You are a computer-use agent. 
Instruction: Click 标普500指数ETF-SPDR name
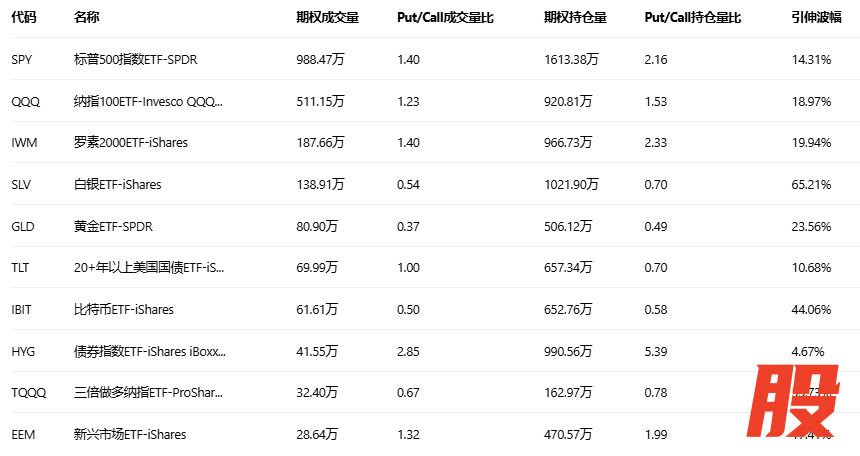point(136,60)
